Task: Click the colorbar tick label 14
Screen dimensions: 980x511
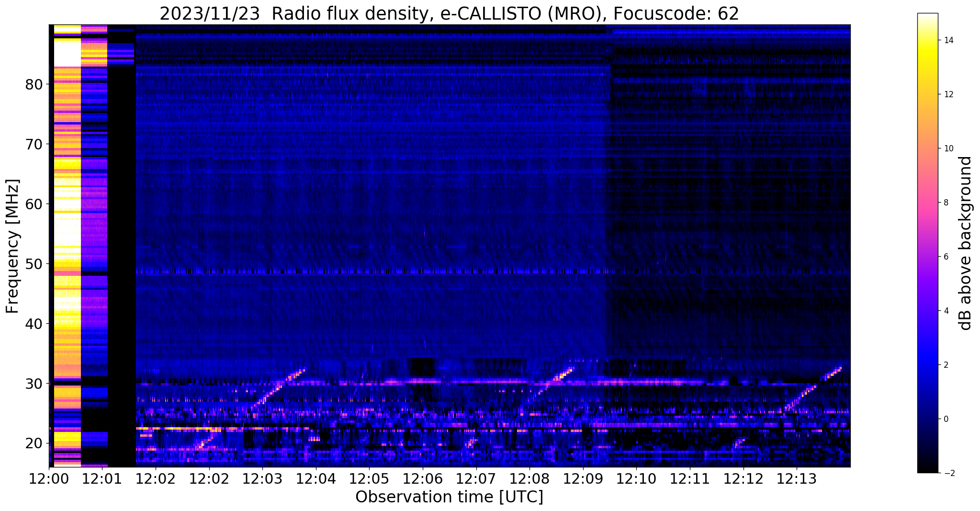Action: tap(948, 41)
